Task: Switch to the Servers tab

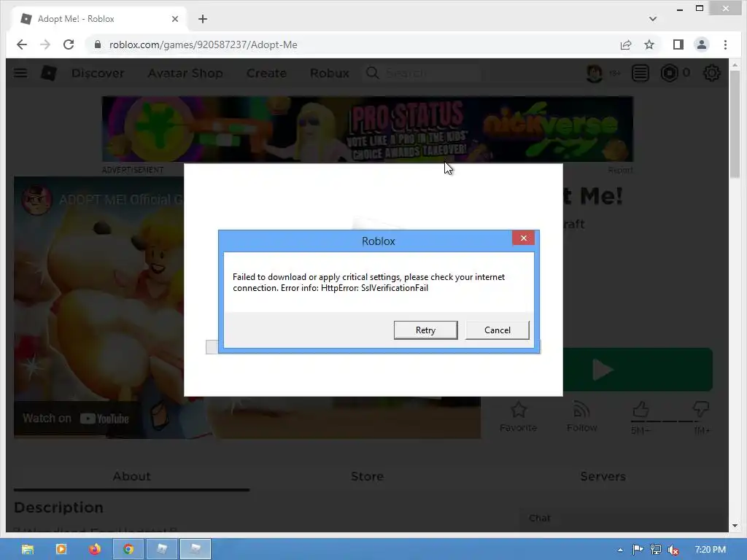Action: (x=603, y=476)
